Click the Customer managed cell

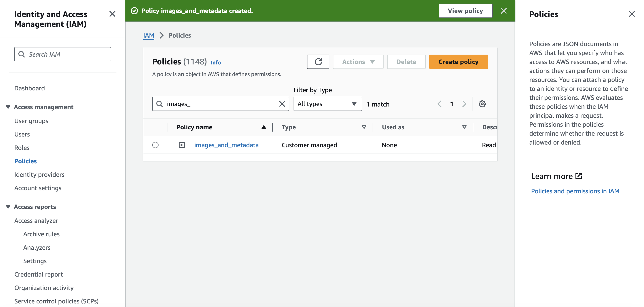[x=309, y=145]
